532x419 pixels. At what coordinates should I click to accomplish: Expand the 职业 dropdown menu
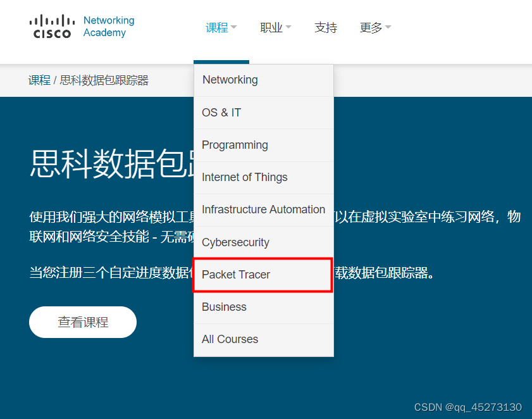[276, 27]
